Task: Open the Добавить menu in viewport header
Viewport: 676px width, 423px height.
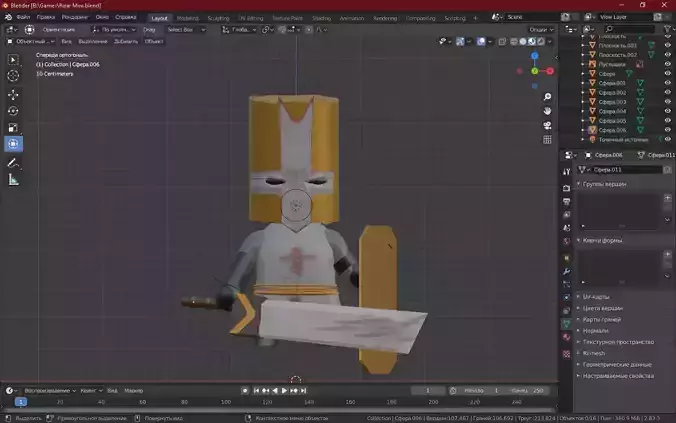Action: coord(126,41)
